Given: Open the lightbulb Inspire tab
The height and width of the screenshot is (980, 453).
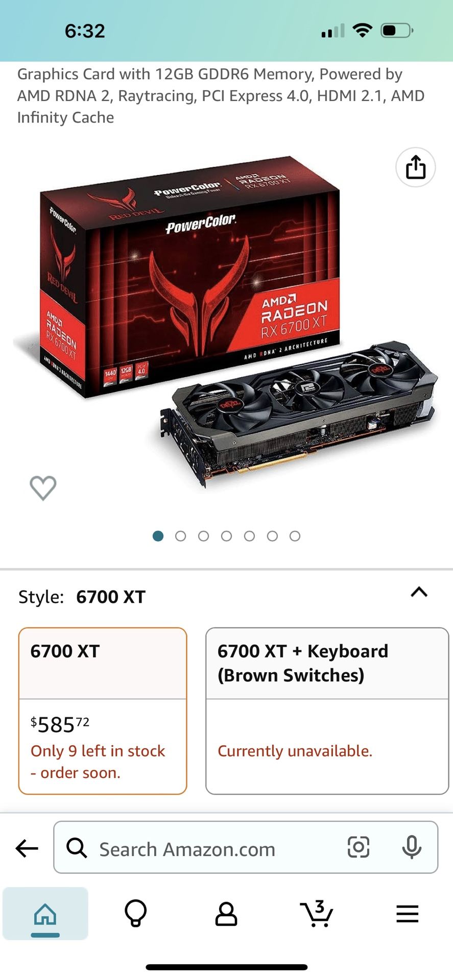Looking at the screenshot, I should pyautogui.click(x=136, y=913).
